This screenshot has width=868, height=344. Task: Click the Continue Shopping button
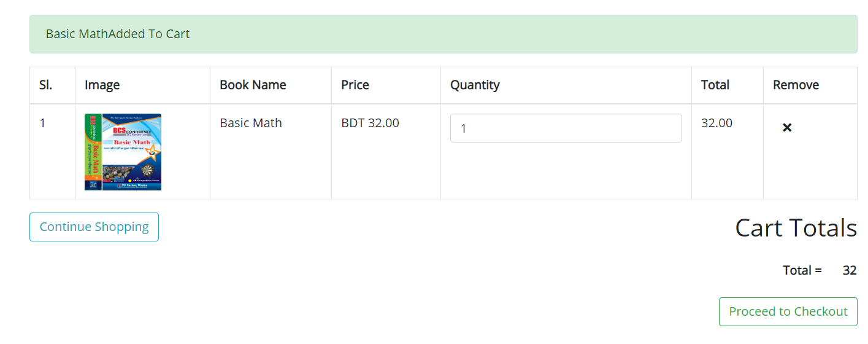pos(94,227)
